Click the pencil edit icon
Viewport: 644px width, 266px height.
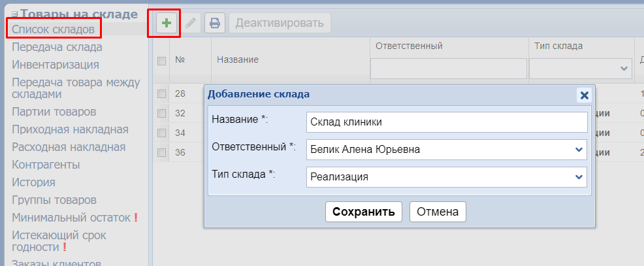click(x=190, y=24)
